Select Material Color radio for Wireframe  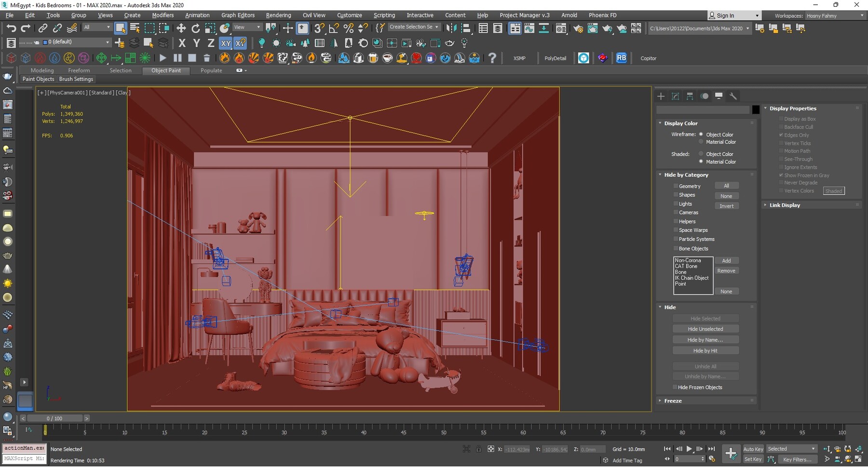[701, 142]
